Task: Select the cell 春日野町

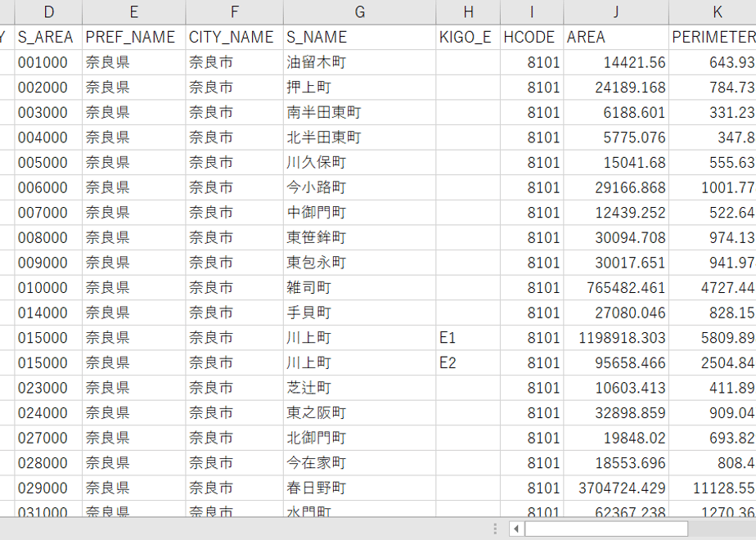Action: tap(360, 488)
